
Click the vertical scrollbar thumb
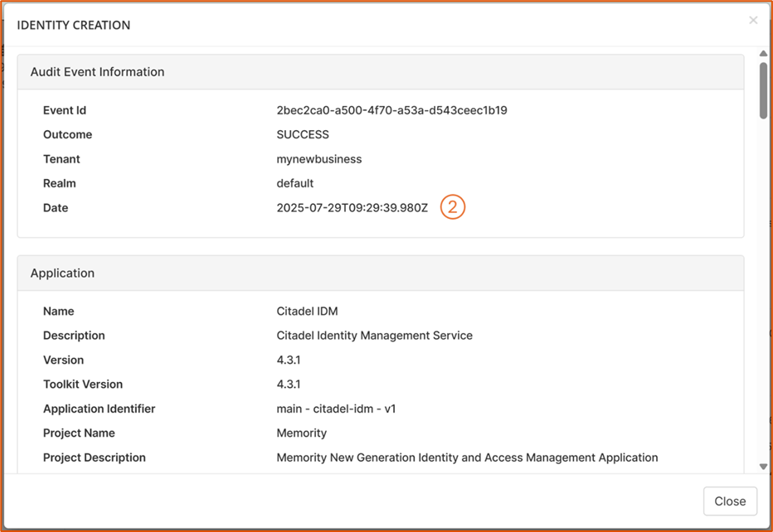tap(763, 90)
